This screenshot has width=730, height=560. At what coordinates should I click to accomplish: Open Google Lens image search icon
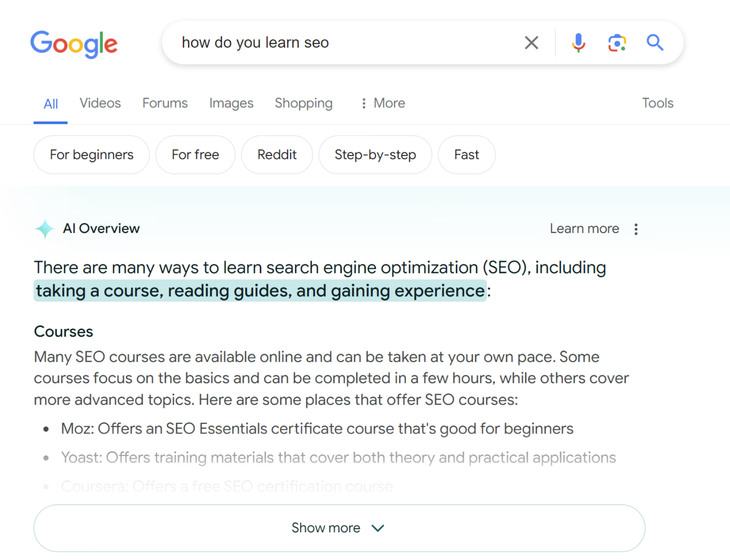(x=617, y=43)
